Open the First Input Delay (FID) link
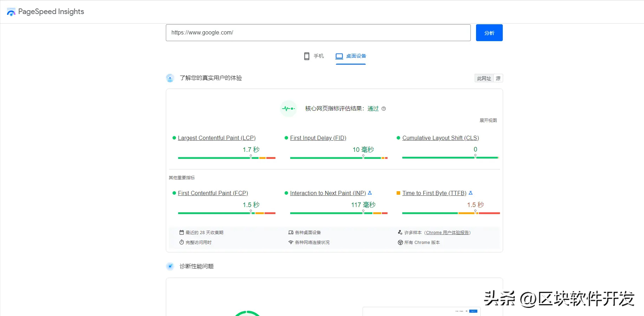The width and height of the screenshot is (644, 316). [x=318, y=138]
